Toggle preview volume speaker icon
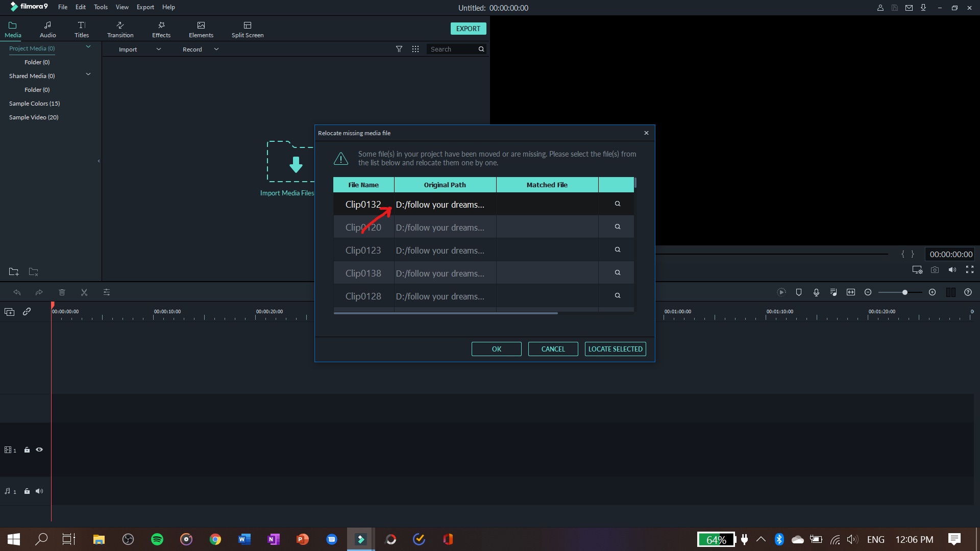 pyautogui.click(x=952, y=270)
